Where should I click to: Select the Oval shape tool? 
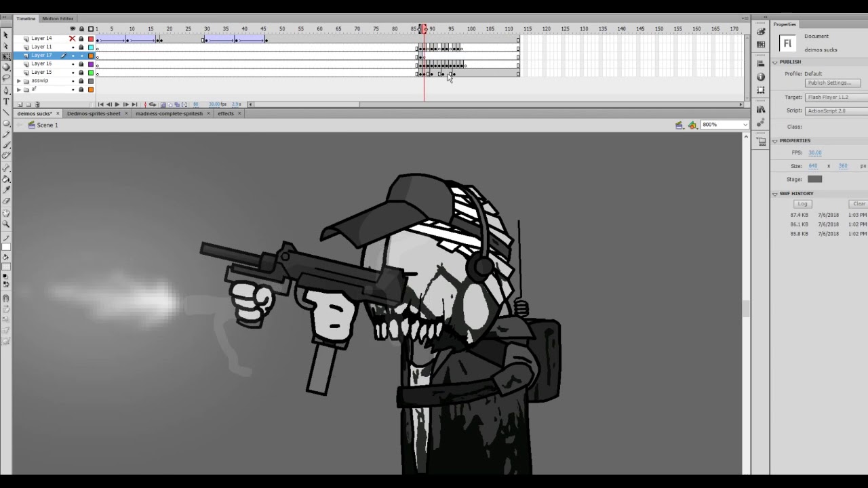point(6,123)
